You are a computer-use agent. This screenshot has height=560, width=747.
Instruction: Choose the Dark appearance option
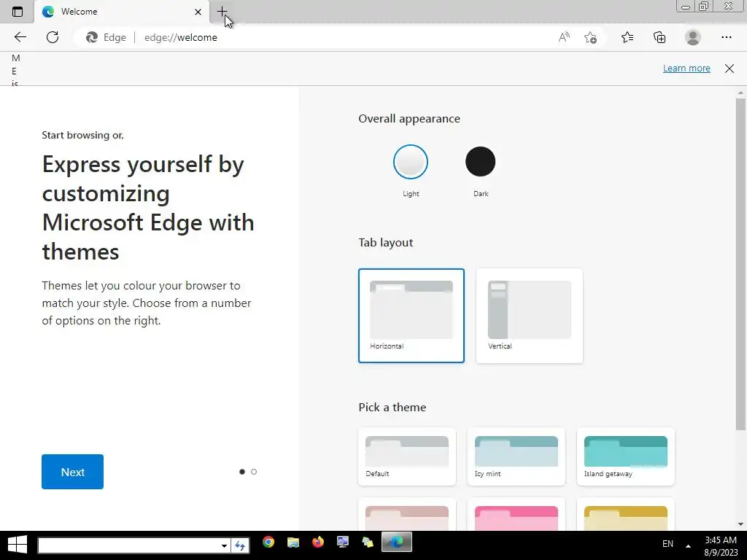click(x=480, y=162)
